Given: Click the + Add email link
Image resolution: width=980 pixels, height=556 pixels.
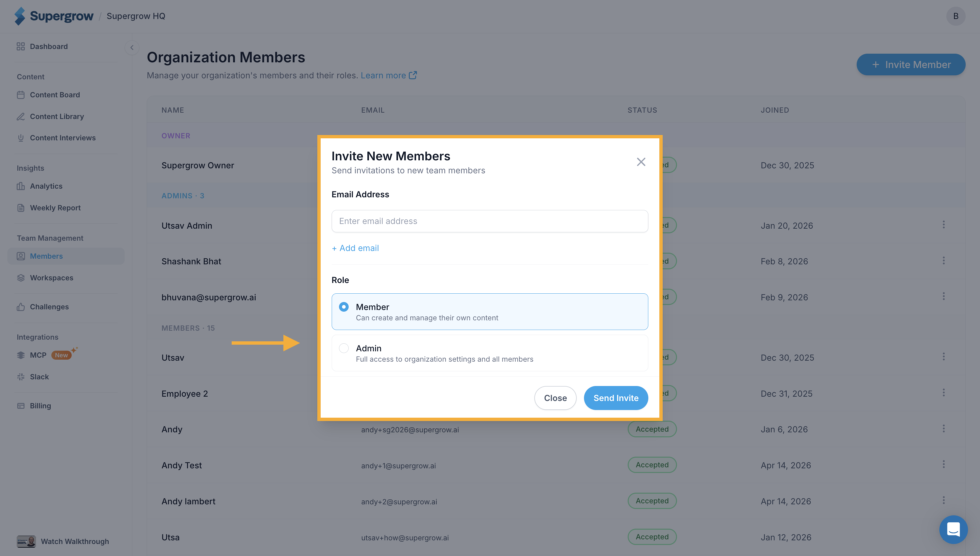Looking at the screenshot, I should tap(355, 248).
